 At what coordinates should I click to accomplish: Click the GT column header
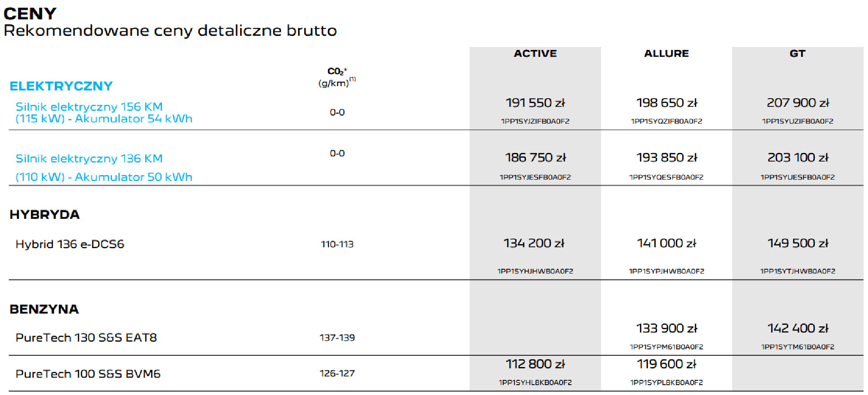797,53
